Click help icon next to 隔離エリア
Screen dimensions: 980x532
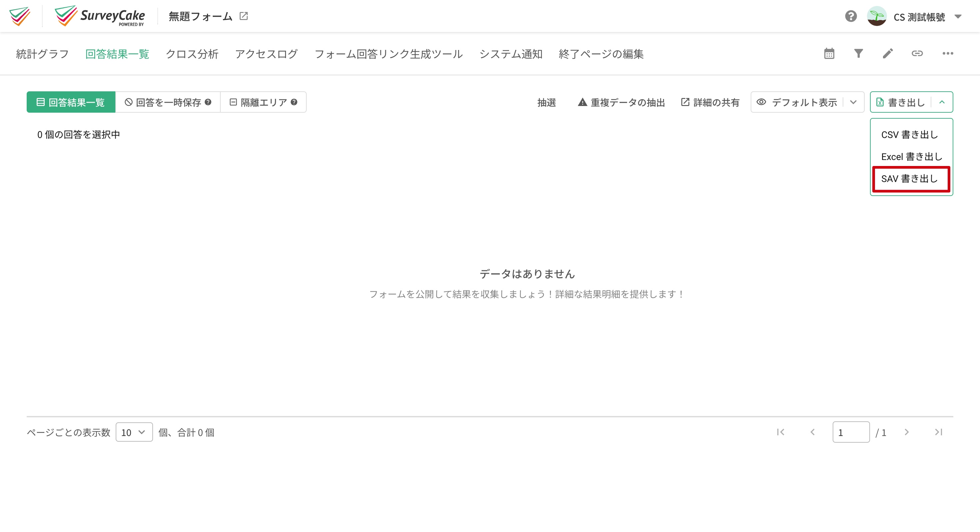point(294,102)
